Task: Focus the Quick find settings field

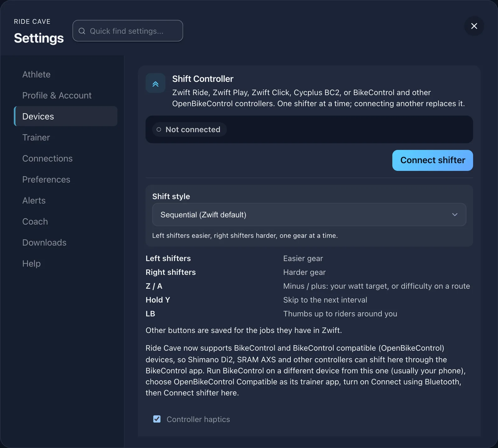Action: [128, 31]
